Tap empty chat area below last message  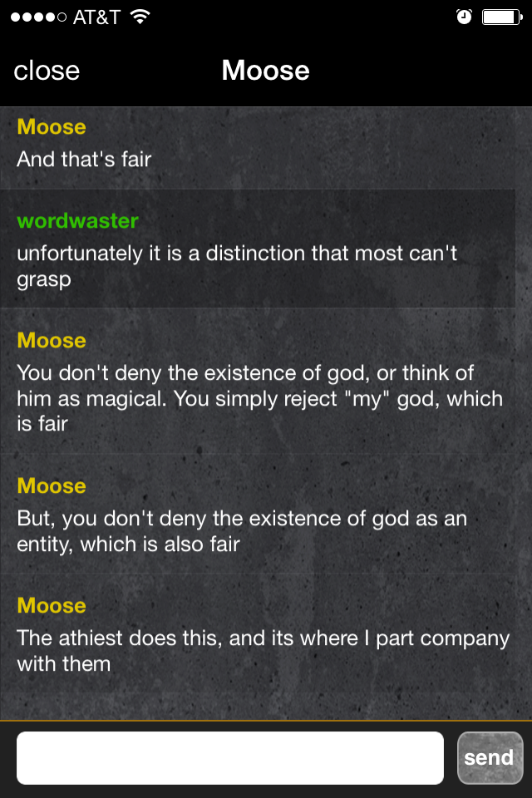click(x=258, y=707)
